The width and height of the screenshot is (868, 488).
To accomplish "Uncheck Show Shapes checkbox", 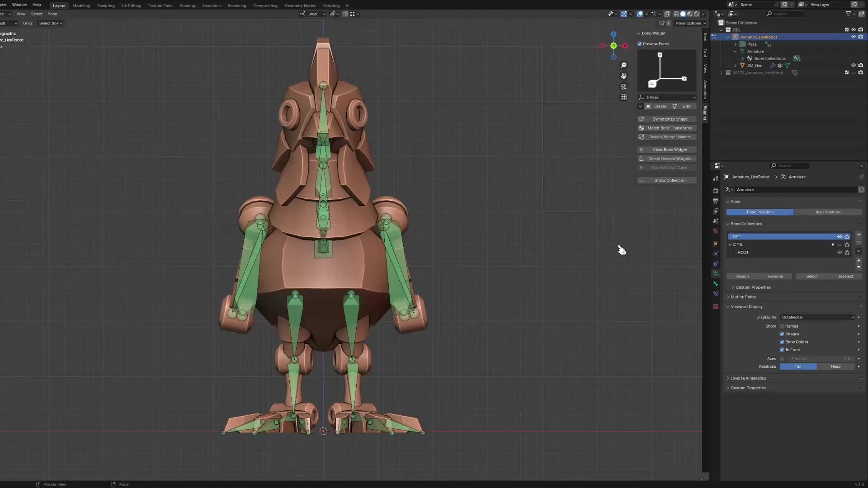I will (x=782, y=334).
